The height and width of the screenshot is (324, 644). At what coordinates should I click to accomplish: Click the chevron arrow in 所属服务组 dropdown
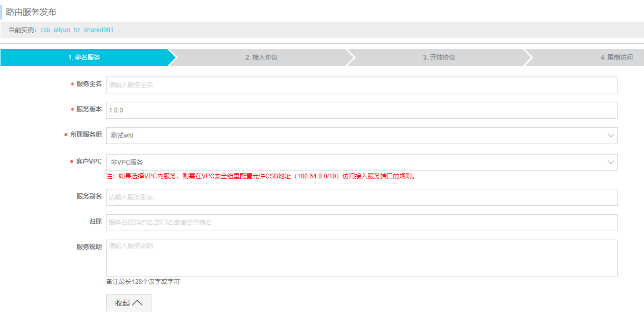pos(611,136)
